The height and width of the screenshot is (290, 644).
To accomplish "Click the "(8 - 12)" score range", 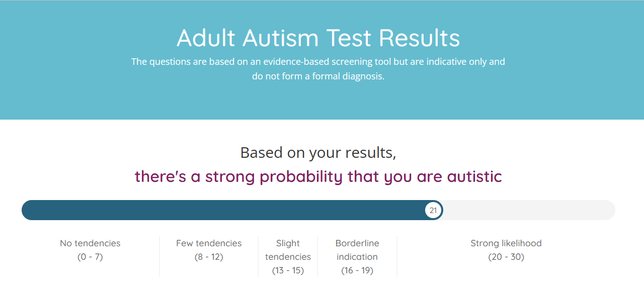I will pyautogui.click(x=209, y=257).
